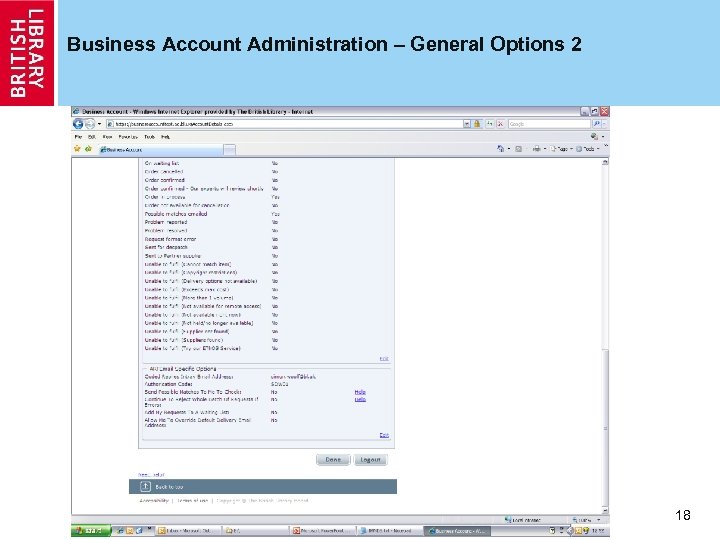
Task: Click Help link for Reject whole batch row
Action: click(x=360, y=399)
